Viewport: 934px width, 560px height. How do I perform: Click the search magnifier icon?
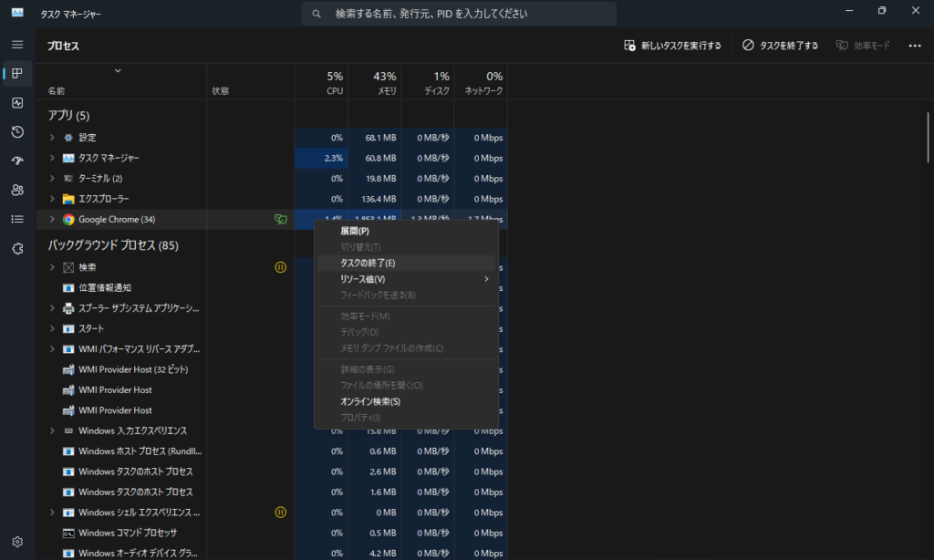tap(317, 14)
